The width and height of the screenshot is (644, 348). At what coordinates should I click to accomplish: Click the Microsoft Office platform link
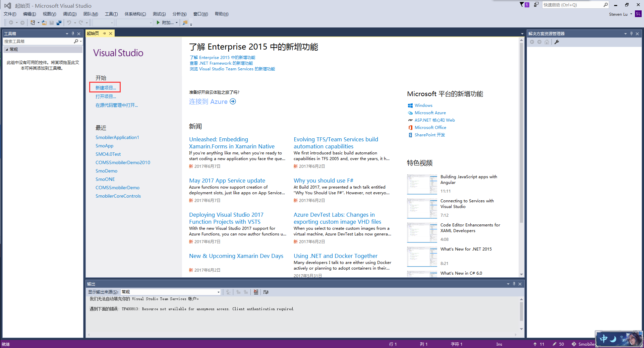click(430, 127)
